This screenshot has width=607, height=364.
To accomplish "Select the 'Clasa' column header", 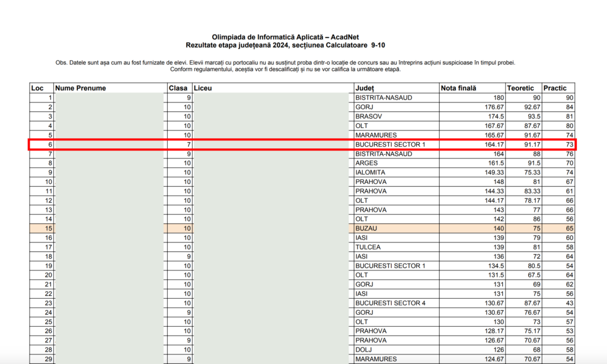I will pos(178,88).
